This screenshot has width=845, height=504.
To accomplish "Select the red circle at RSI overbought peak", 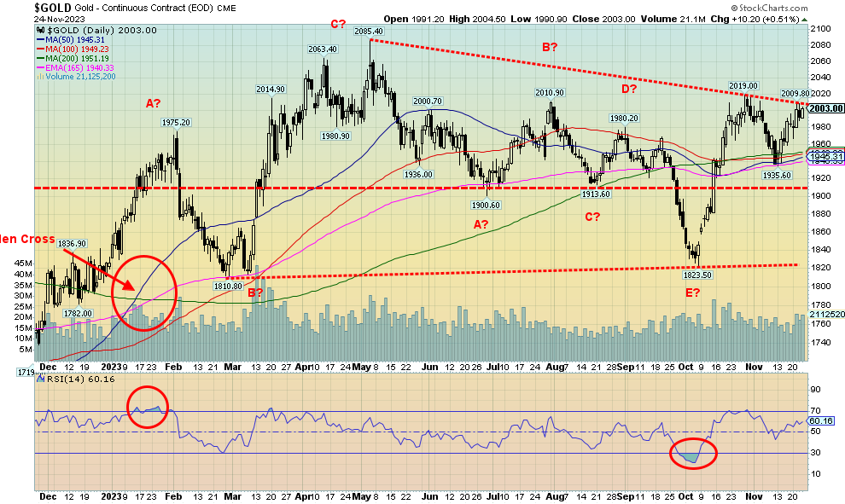I will [149, 408].
